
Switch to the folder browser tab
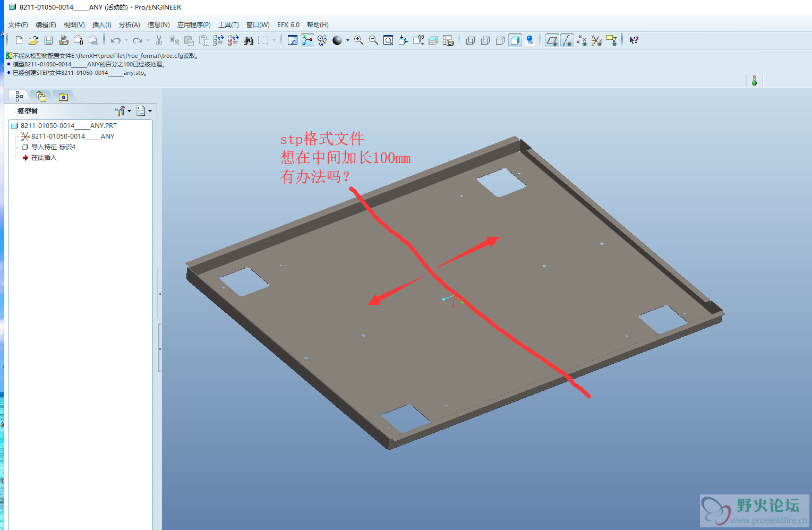pos(41,96)
